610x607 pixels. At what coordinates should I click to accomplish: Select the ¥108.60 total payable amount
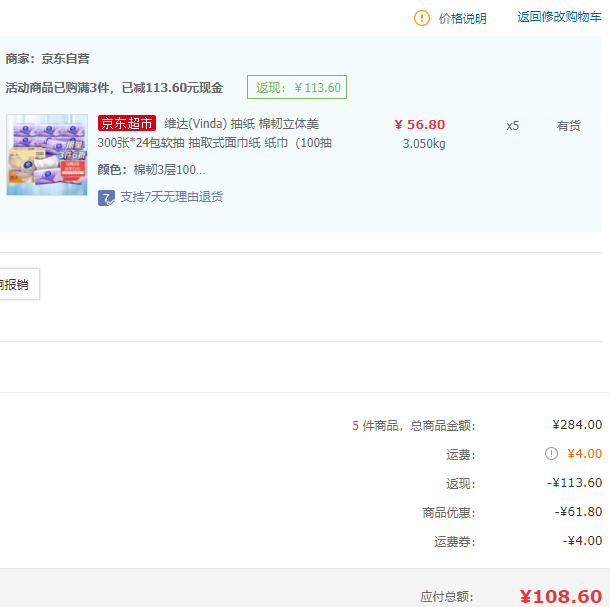tap(561, 596)
